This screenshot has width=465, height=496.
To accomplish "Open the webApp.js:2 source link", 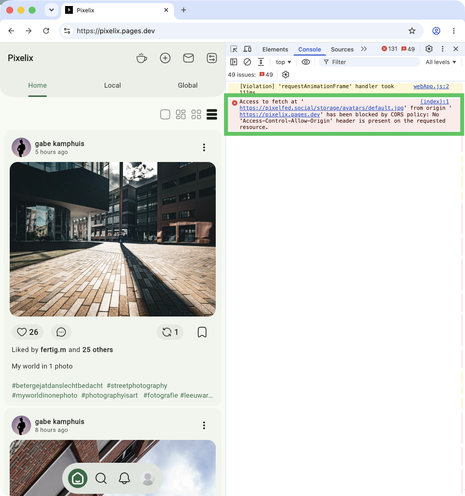I will (x=431, y=86).
